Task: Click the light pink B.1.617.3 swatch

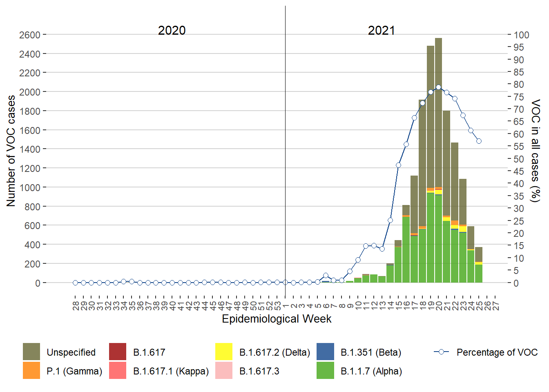Action: 224,371
